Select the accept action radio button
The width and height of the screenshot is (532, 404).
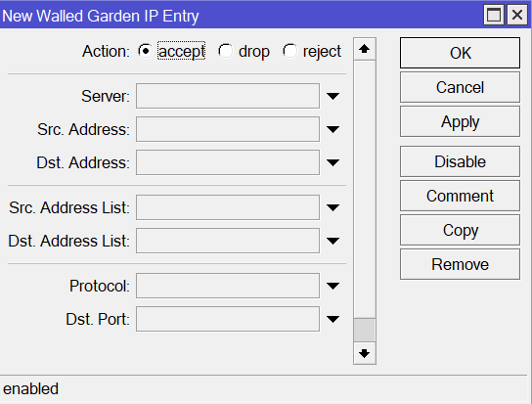pos(145,51)
